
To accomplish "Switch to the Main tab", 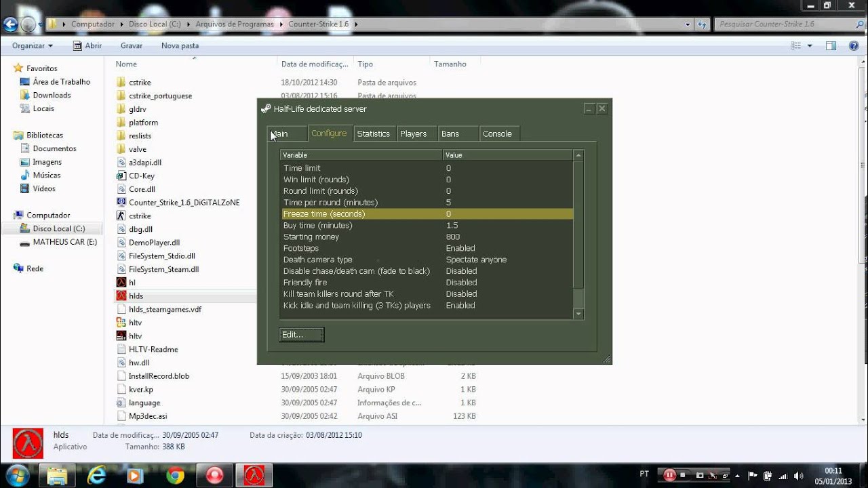I will pos(287,134).
